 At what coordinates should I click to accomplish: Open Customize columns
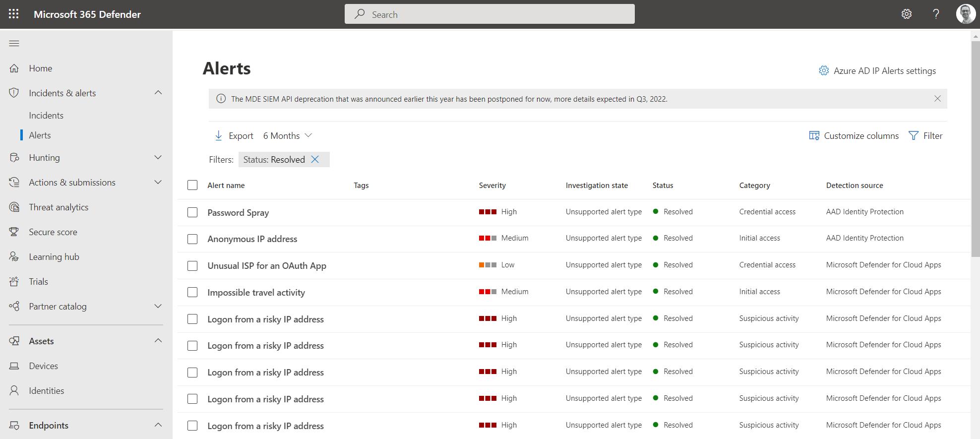pos(854,135)
